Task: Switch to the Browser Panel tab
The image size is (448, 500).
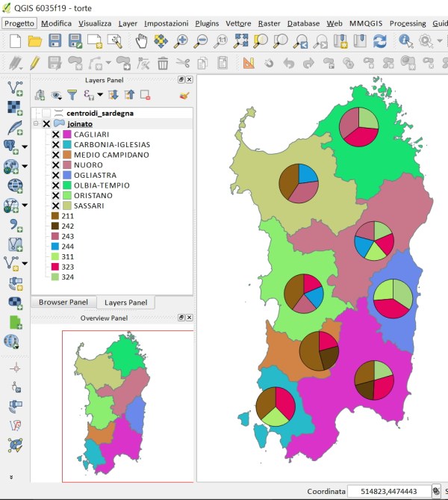Action: click(63, 303)
